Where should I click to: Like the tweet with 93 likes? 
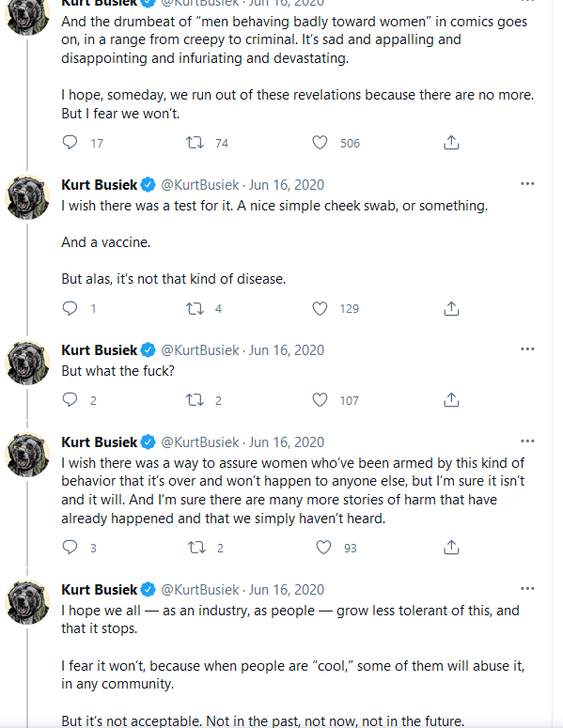point(323,548)
